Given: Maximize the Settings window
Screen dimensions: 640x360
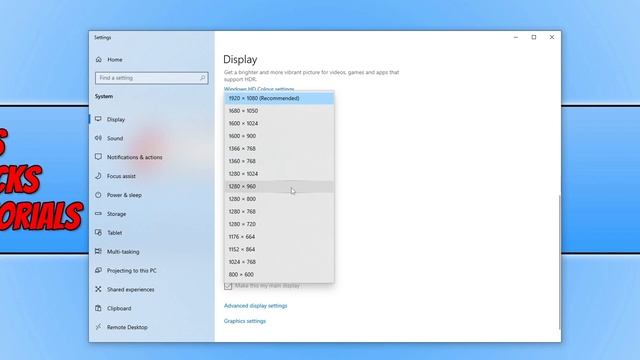Looking at the screenshot, I should click(x=534, y=37).
